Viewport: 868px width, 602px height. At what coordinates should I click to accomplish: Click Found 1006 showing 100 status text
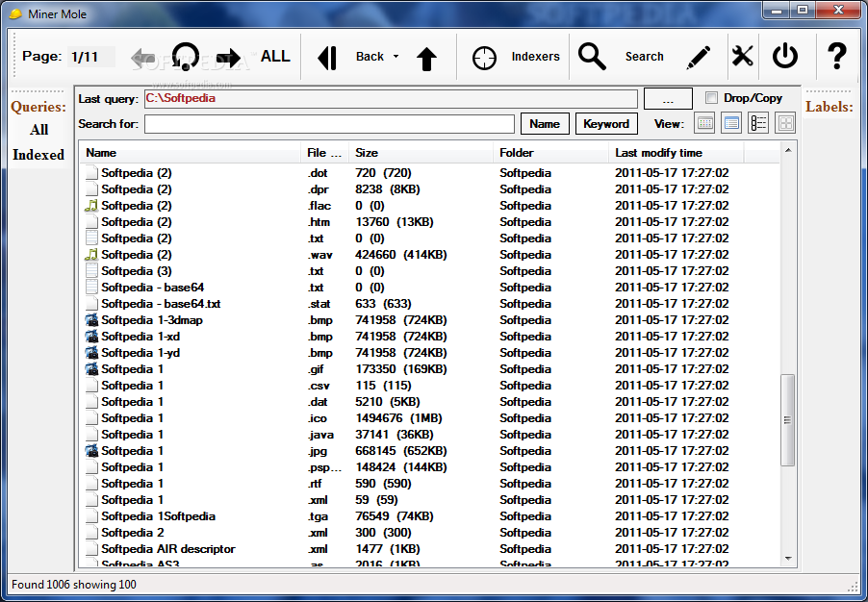[74, 585]
